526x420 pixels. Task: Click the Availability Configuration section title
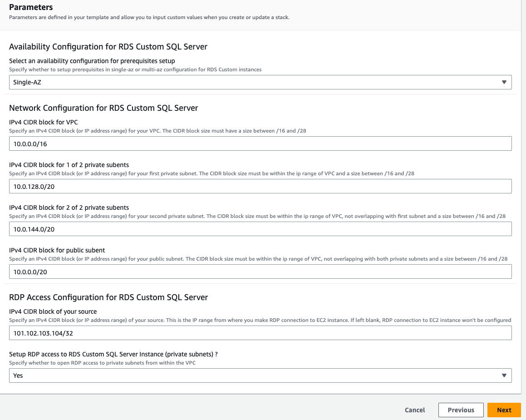pyautogui.click(x=108, y=46)
